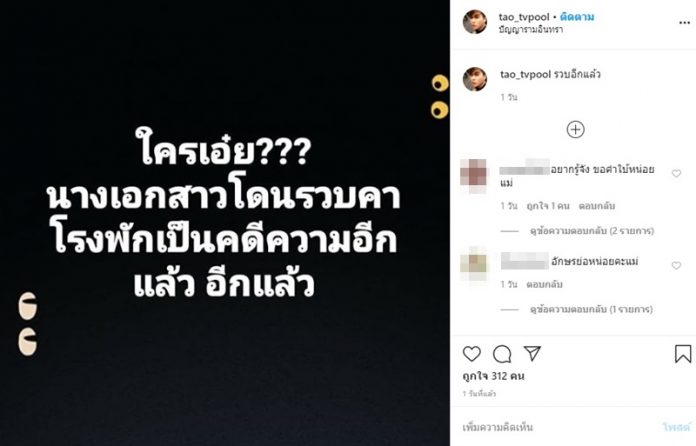Screen dimensions: 696x446
Task: Like the second comment's heart
Action: click(676, 265)
